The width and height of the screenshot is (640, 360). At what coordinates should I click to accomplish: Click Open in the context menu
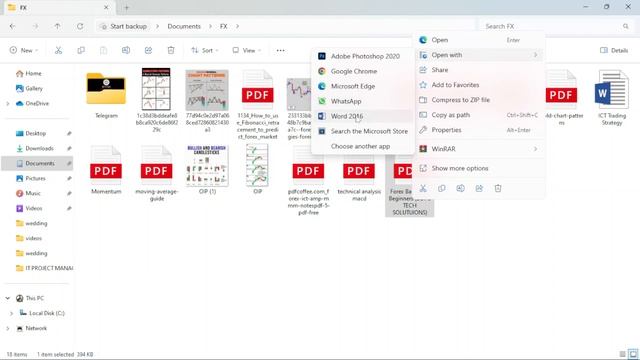pyautogui.click(x=479, y=40)
